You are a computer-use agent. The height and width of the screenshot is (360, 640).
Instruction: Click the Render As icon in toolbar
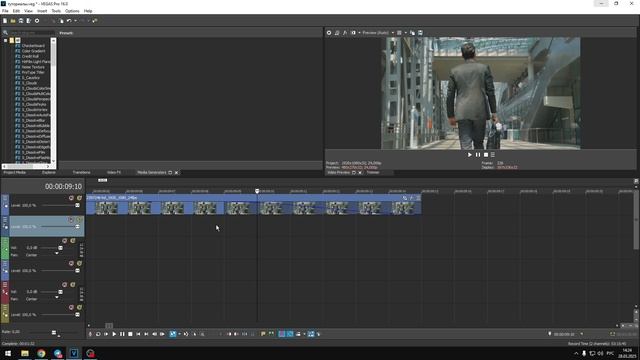pyautogui.click(x=29, y=21)
